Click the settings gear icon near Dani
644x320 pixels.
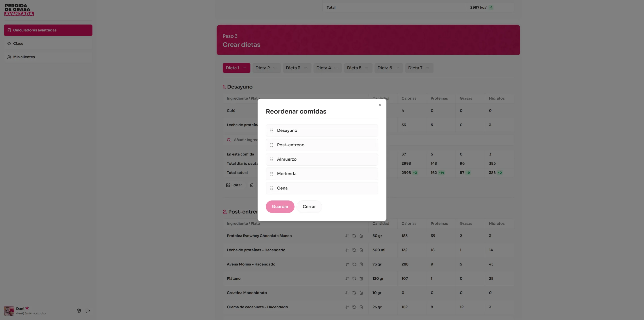point(79,311)
